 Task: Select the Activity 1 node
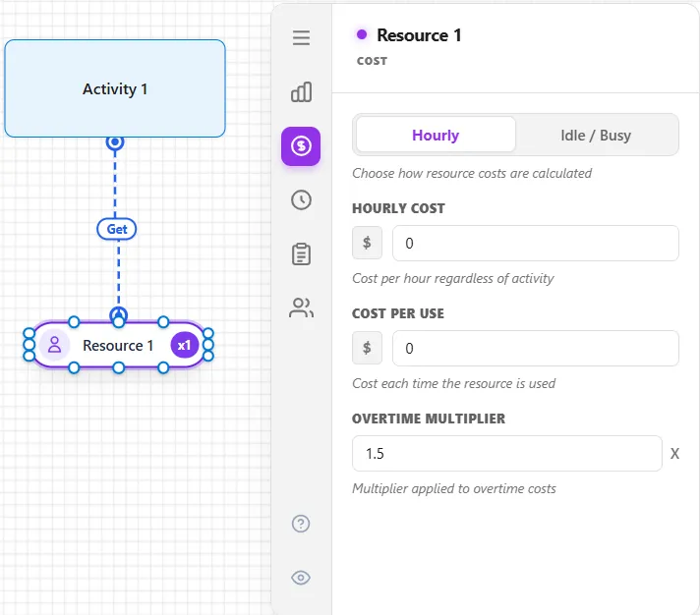coord(115,88)
